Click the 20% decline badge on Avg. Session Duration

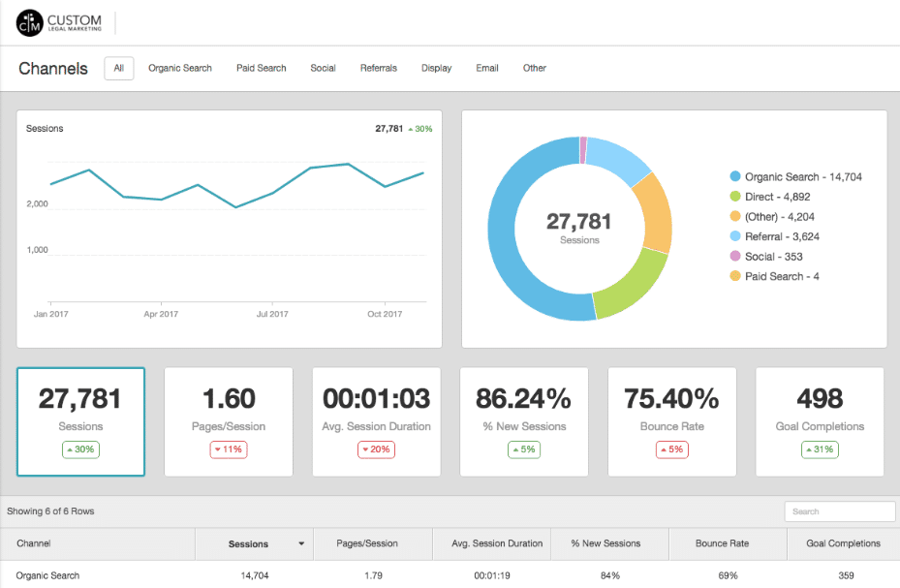(x=376, y=449)
